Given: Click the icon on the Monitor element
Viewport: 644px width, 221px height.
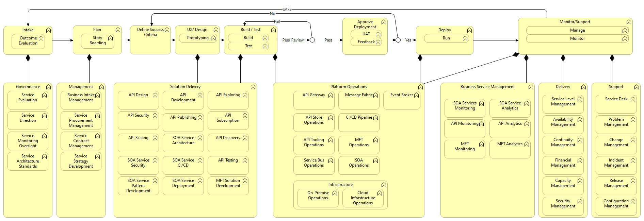Looking at the screenshot, I should (x=625, y=39).
